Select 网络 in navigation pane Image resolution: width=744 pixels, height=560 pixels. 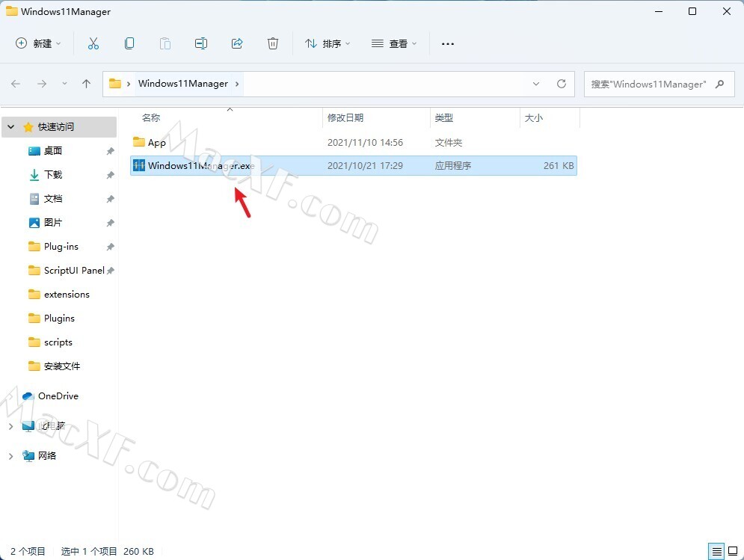(x=47, y=455)
